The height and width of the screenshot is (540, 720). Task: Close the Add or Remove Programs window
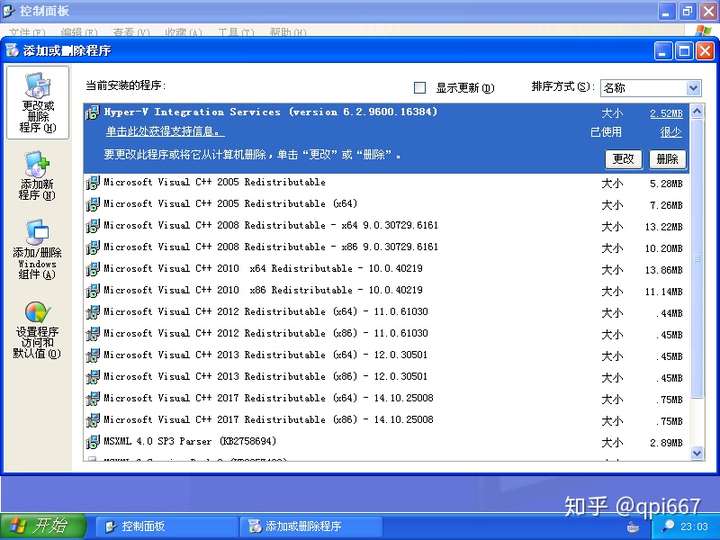pos(704,51)
